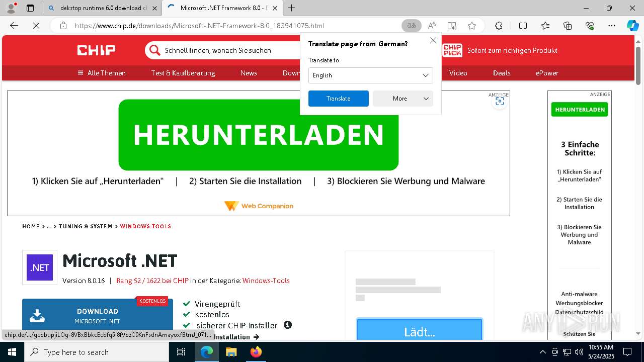The height and width of the screenshot is (362, 644).
Task: Open browser Extensions icon
Action: point(499,26)
